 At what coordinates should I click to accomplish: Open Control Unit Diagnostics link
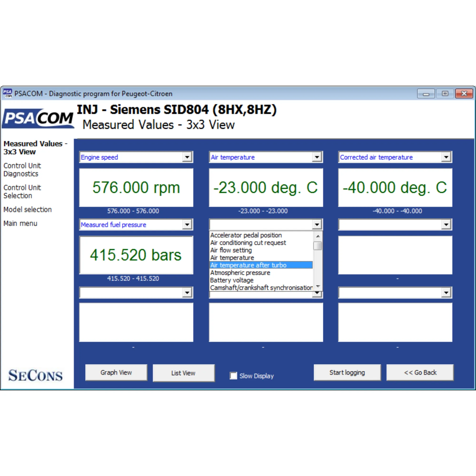pos(22,169)
